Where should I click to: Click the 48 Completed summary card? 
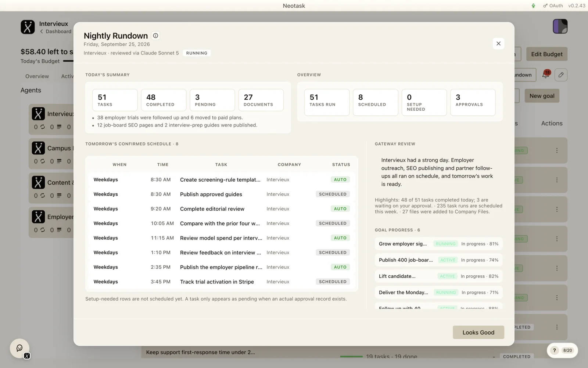click(x=164, y=100)
